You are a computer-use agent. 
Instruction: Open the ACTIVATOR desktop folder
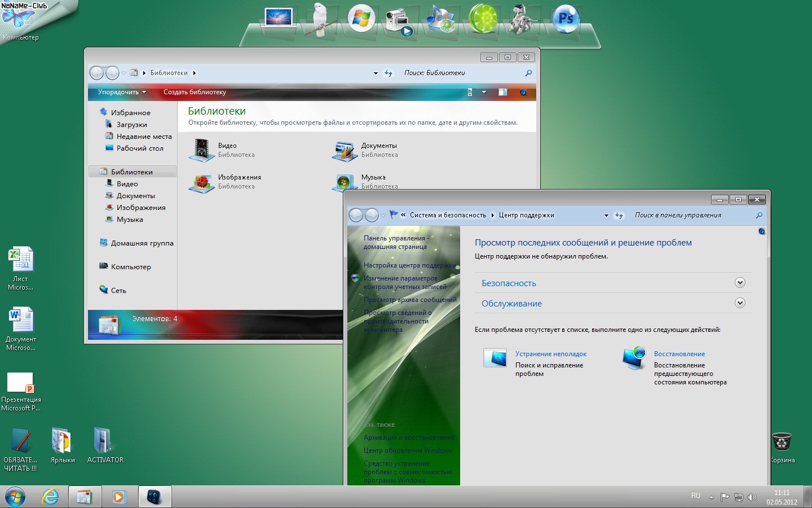tap(104, 443)
